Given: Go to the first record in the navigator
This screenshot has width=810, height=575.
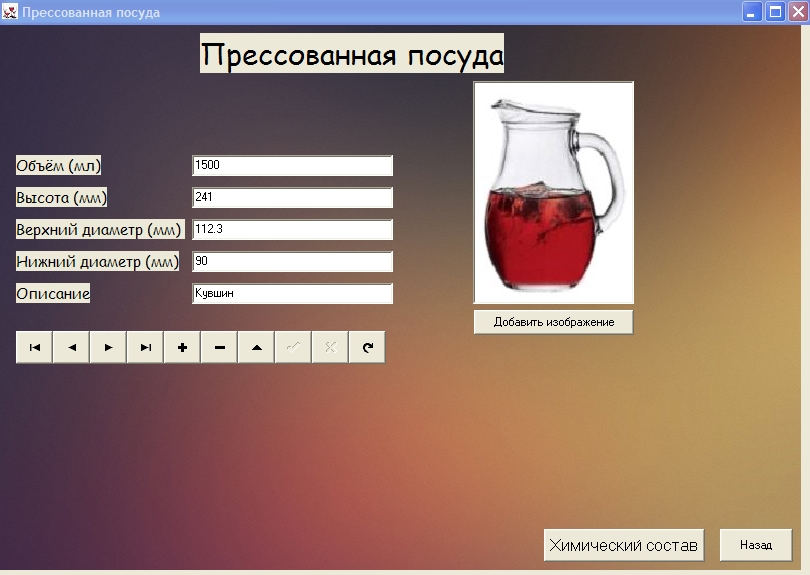Looking at the screenshot, I should point(34,347).
